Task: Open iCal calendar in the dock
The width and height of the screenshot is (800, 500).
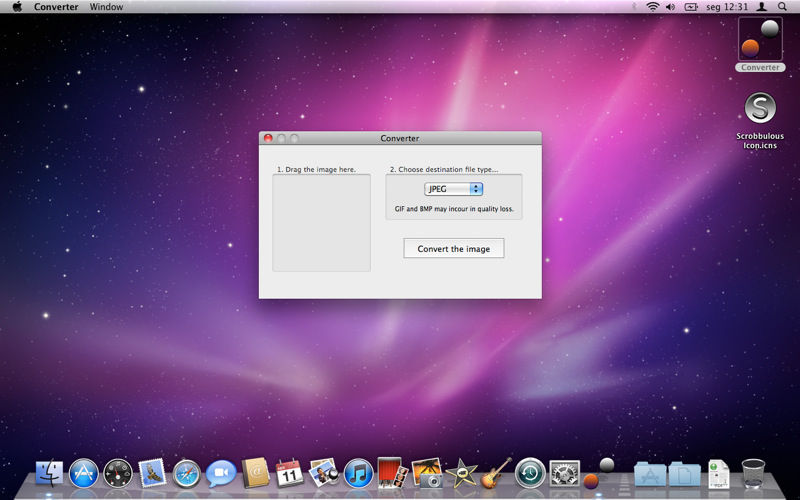Action: [x=289, y=473]
